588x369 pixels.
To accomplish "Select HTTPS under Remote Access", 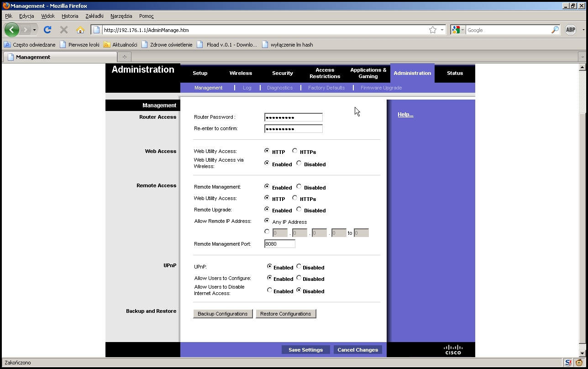I will [x=295, y=198].
